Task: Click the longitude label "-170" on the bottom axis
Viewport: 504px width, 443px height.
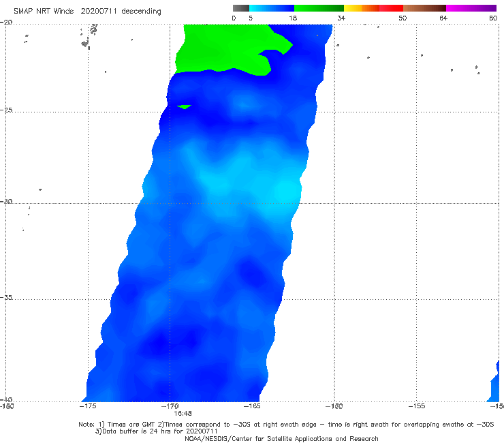Action: tap(170, 406)
